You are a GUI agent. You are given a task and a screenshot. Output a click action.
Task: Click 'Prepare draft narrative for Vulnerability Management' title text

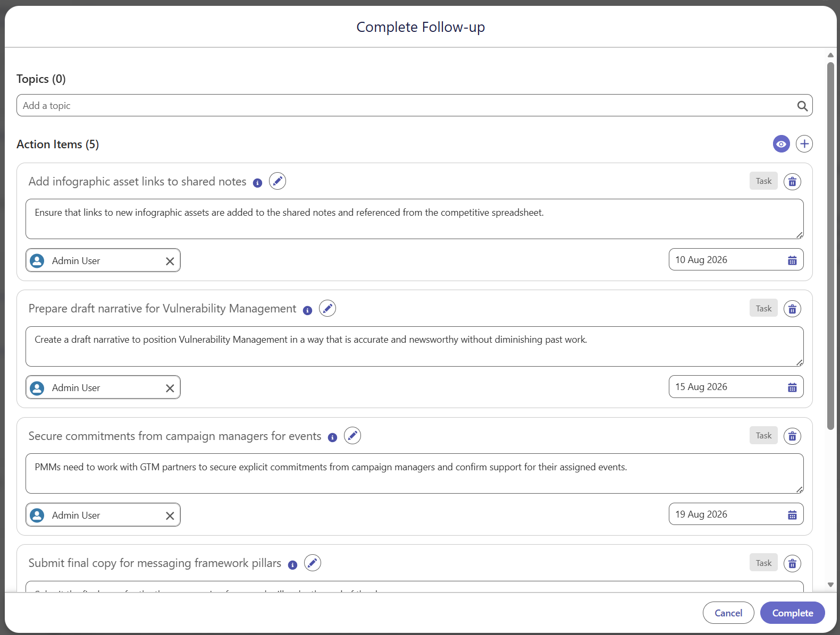pyautogui.click(x=162, y=308)
